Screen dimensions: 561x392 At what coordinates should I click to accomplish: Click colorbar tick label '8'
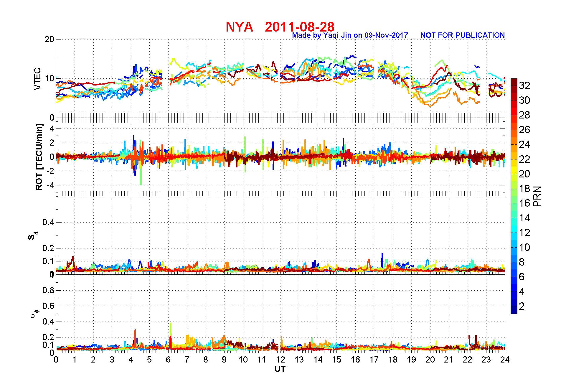coord(522,262)
